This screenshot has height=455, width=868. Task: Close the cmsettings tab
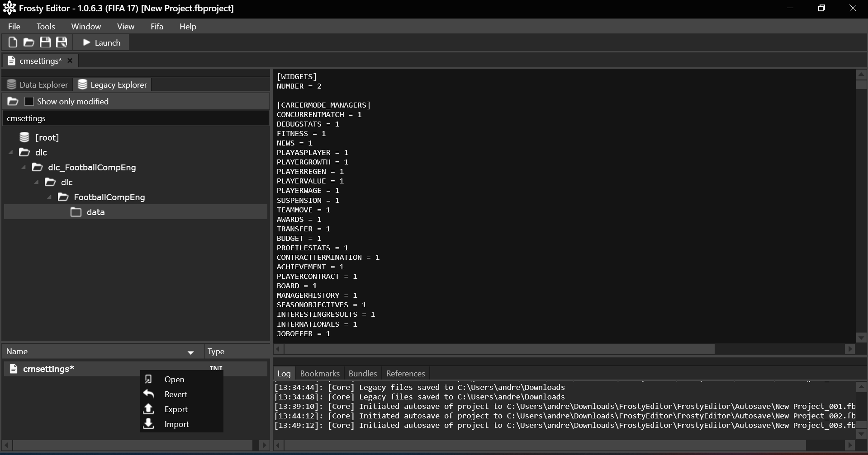(x=70, y=61)
